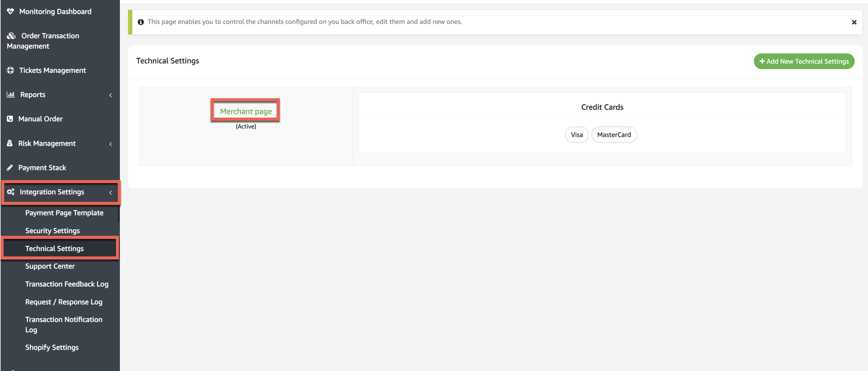
Task: Expand the Risk Management chevron
Action: 110,144
